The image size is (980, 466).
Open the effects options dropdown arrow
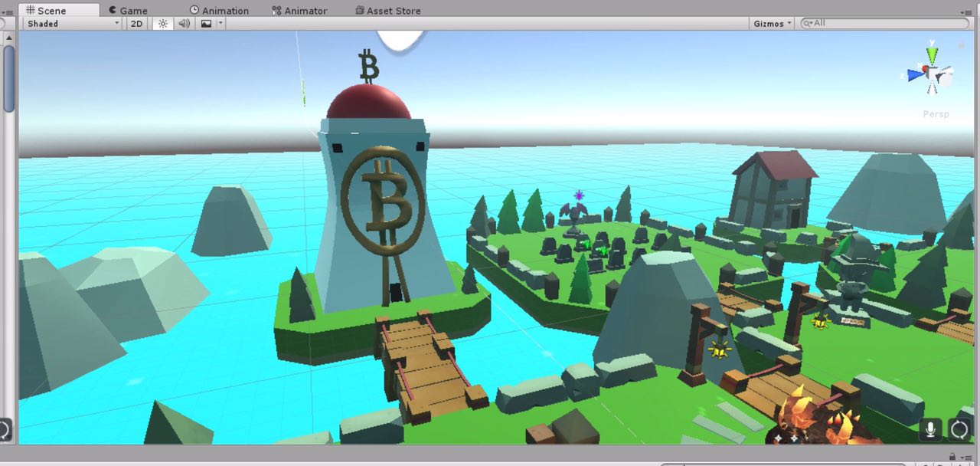[220, 24]
